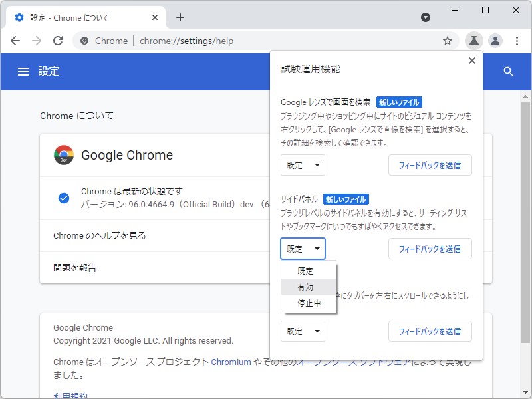
Task: Open the settings hamburger menu icon
Action: pyautogui.click(x=23, y=72)
